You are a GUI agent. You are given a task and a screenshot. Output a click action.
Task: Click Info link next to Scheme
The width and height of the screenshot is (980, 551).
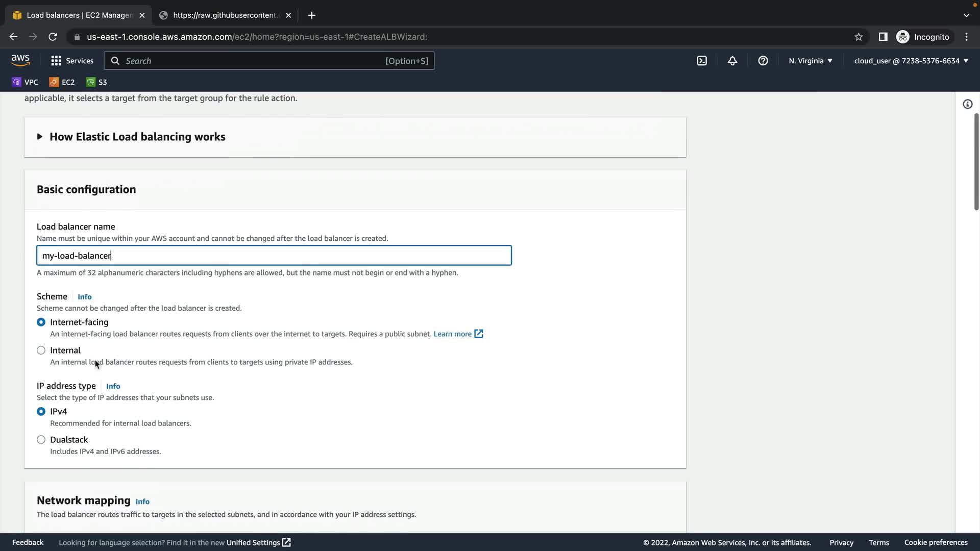(x=85, y=297)
